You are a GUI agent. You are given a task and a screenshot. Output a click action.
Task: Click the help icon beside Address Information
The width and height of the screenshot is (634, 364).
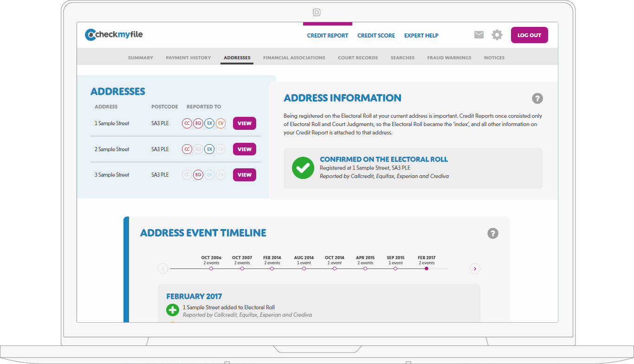[x=537, y=98]
